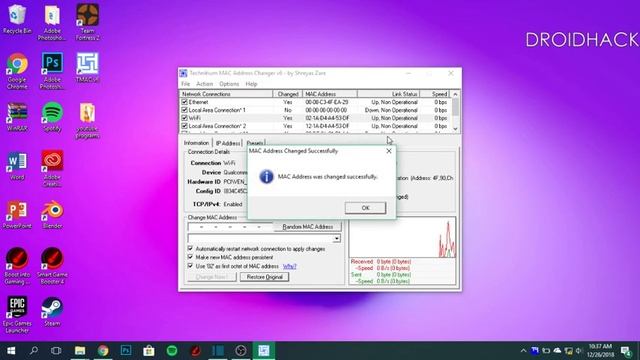The width and height of the screenshot is (640, 360).
Task: Open File Explorer from the taskbar
Action: (x=80, y=351)
